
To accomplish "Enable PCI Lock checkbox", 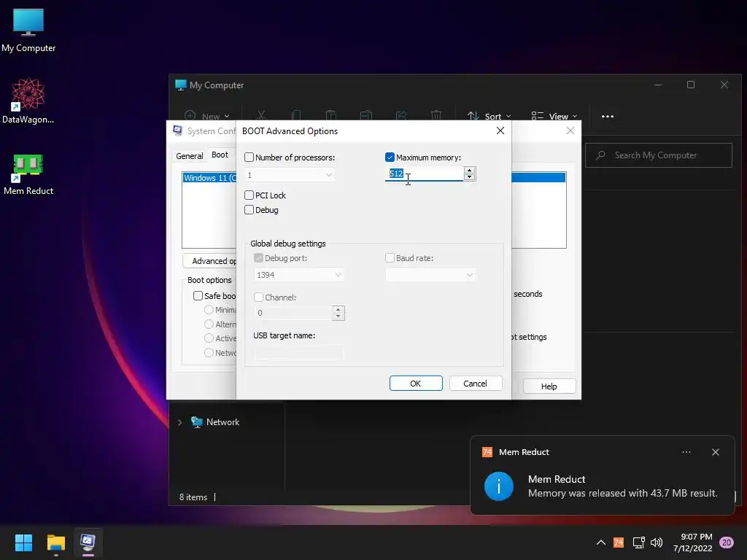I will 249,195.
